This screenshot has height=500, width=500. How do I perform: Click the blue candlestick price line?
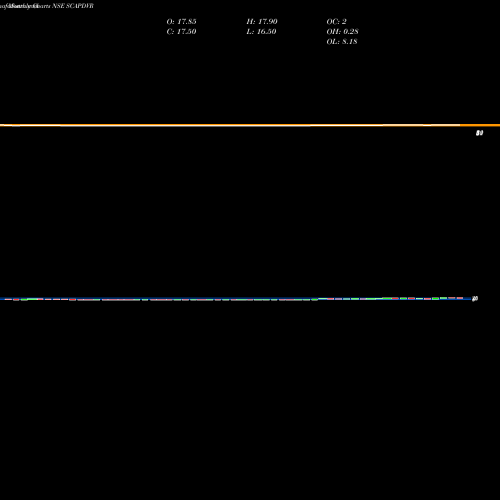tap(235, 299)
